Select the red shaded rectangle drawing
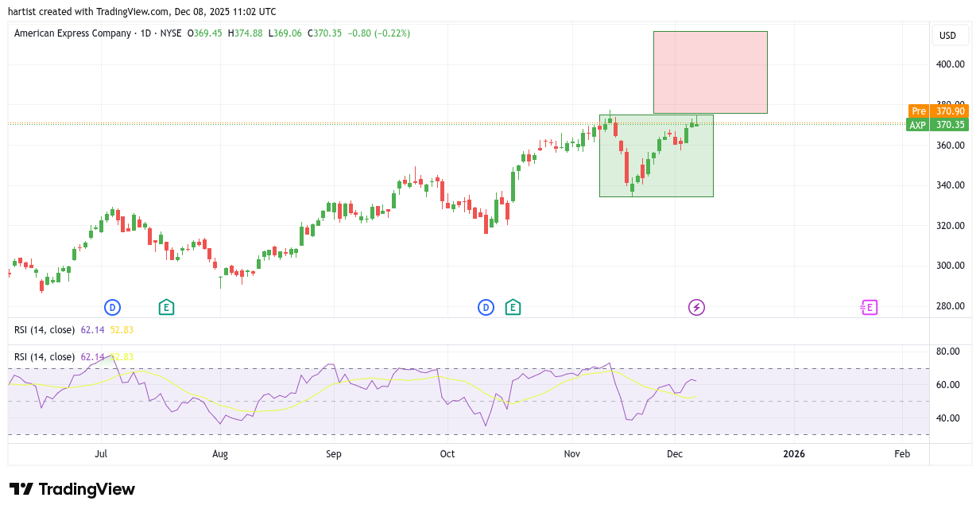 710,72
